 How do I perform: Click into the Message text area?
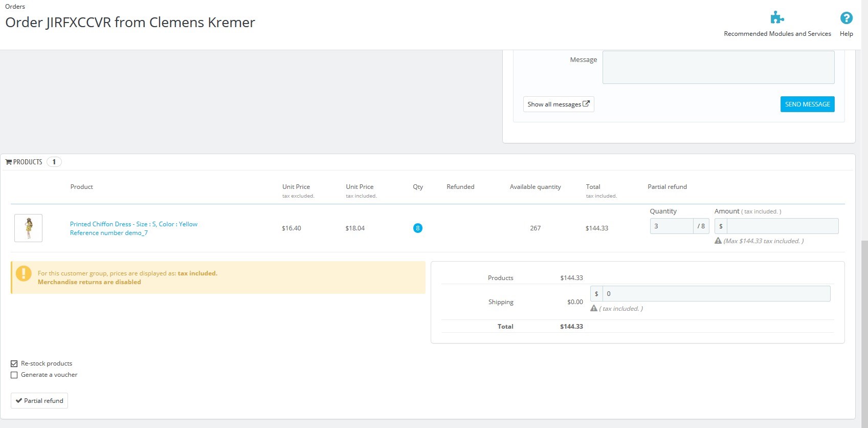718,67
